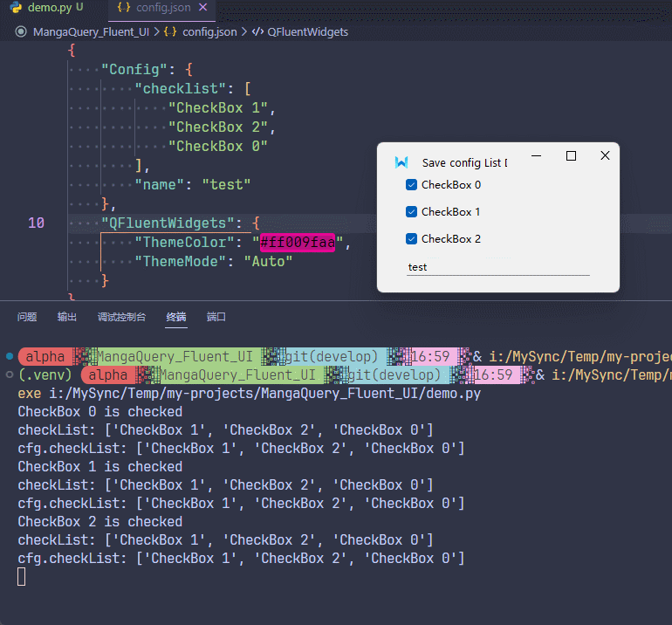The image size is (672, 625).
Task: Click the JSON braces icon in the breadcrumb
Action: [170, 32]
